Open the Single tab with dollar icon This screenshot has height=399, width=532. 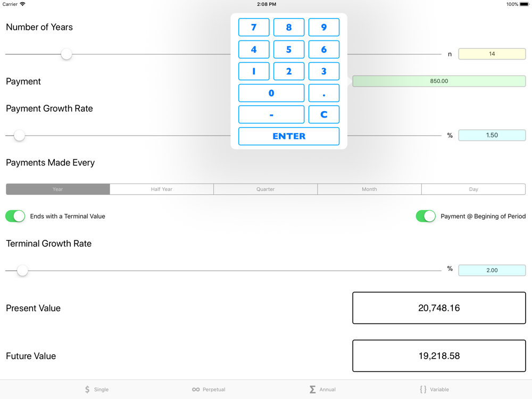[x=96, y=389]
